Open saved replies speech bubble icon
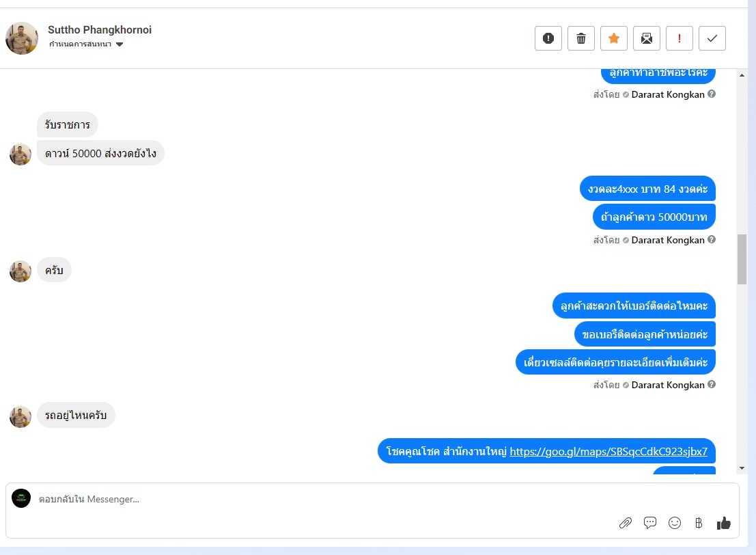 click(x=650, y=523)
